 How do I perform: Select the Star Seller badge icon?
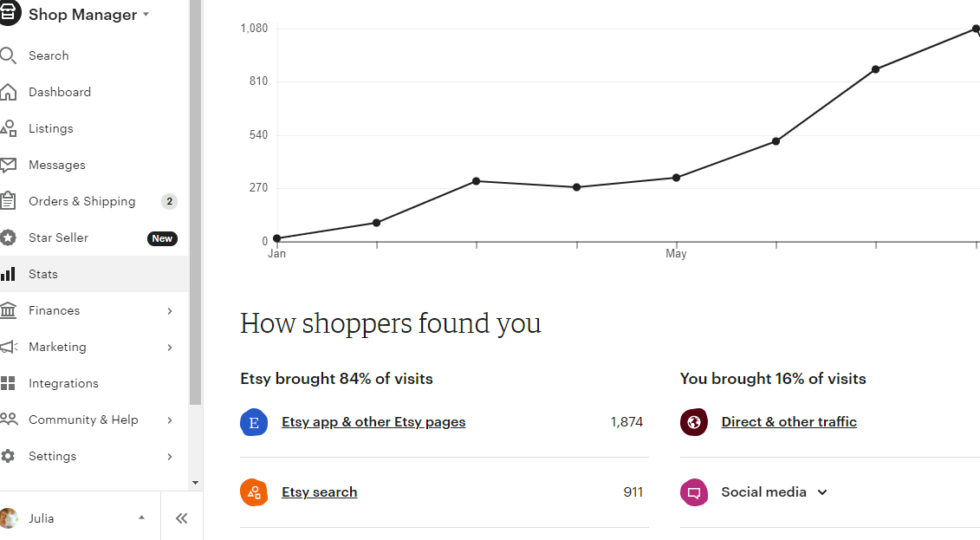pos(8,237)
